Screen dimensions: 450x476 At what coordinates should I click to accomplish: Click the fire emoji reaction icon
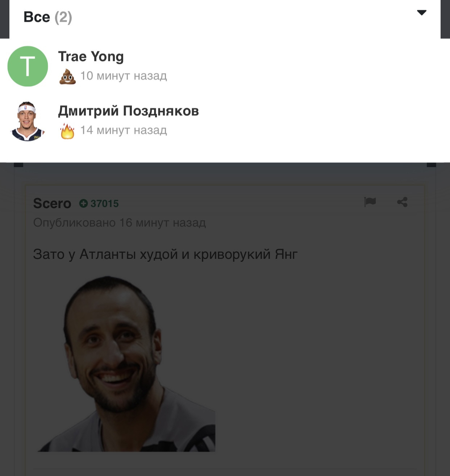(x=67, y=131)
